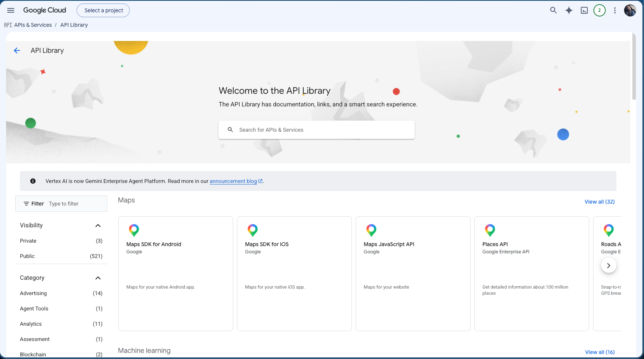Viewport: 644px width, 359px height.
Task: Click 'Get detailed information about 100 million places'
Action: 525,290
